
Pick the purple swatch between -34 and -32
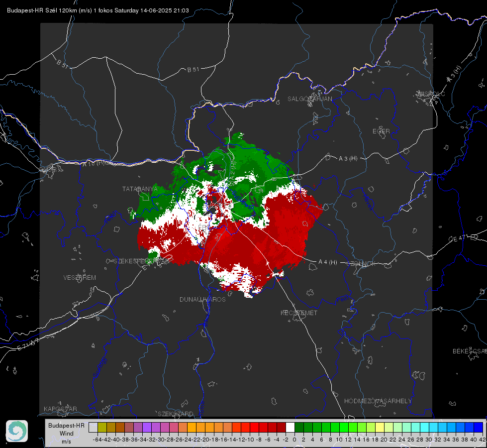click(x=147, y=428)
